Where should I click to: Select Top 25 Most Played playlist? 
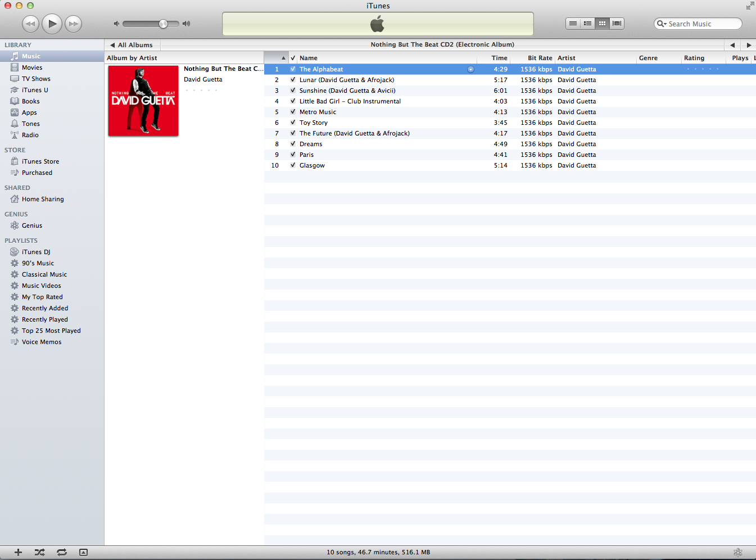(52, 331)
